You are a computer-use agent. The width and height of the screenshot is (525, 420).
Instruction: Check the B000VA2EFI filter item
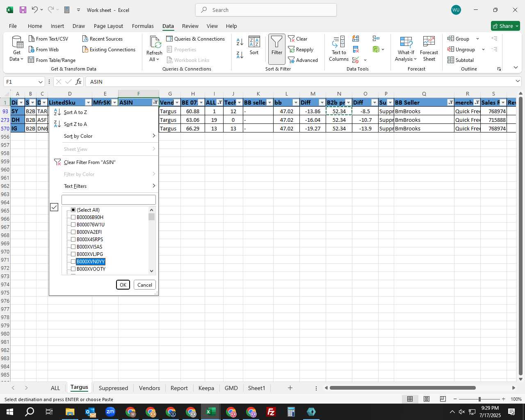(x=73, y=232)
